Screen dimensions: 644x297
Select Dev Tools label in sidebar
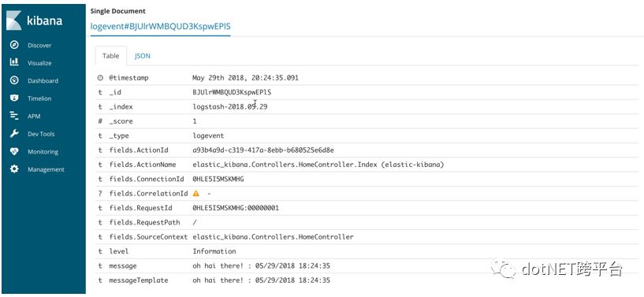click(x=41, y=134)
